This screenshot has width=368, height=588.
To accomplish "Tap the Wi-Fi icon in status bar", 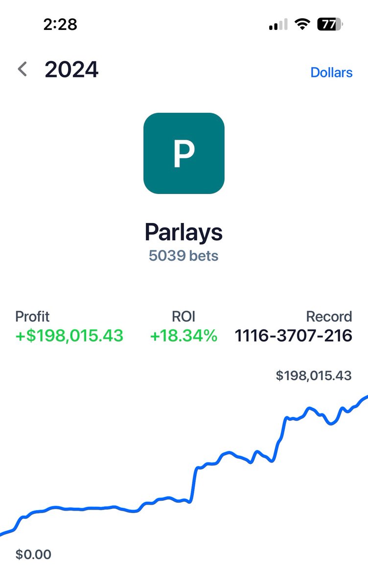I will tap(302, 24).
